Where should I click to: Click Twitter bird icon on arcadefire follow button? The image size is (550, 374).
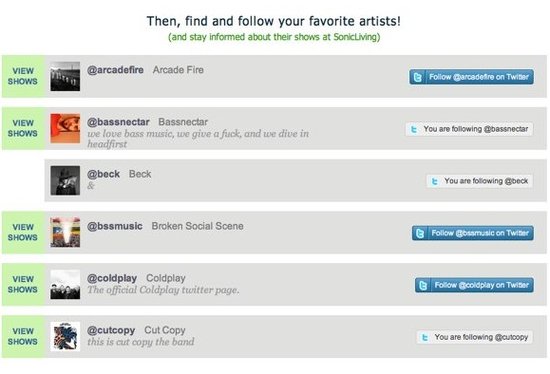click(x=417, y=77)
